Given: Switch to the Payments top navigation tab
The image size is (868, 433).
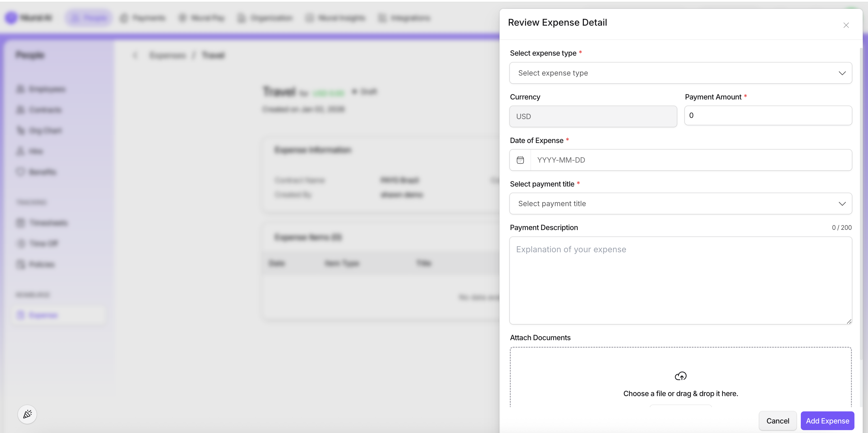Looking at the screenshot, I should point(143,18).
